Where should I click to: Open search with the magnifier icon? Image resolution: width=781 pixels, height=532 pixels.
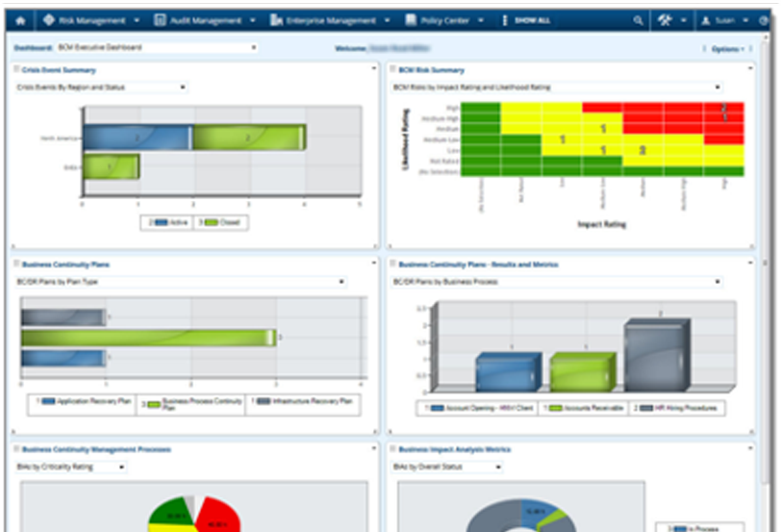(x=638, y=20)
